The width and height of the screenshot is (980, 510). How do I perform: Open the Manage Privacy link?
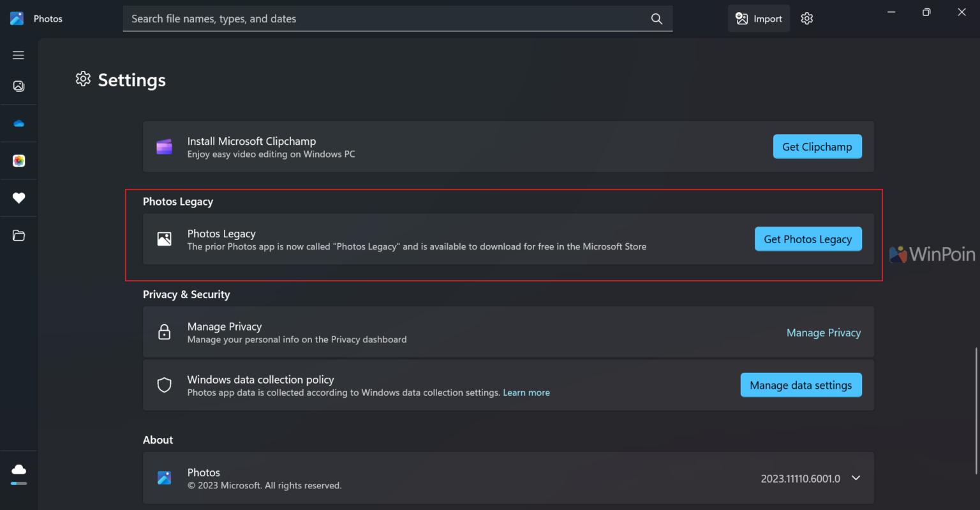coord(823,333)
